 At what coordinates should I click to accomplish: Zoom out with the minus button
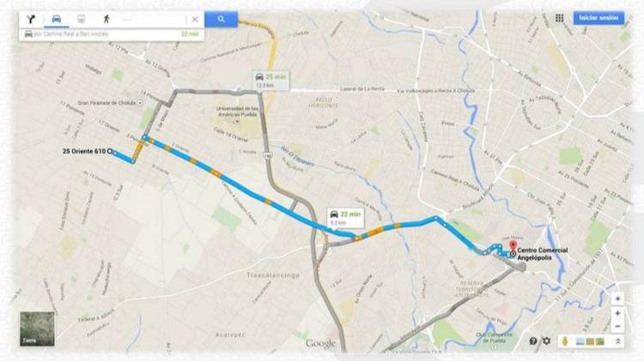(617, 327)
